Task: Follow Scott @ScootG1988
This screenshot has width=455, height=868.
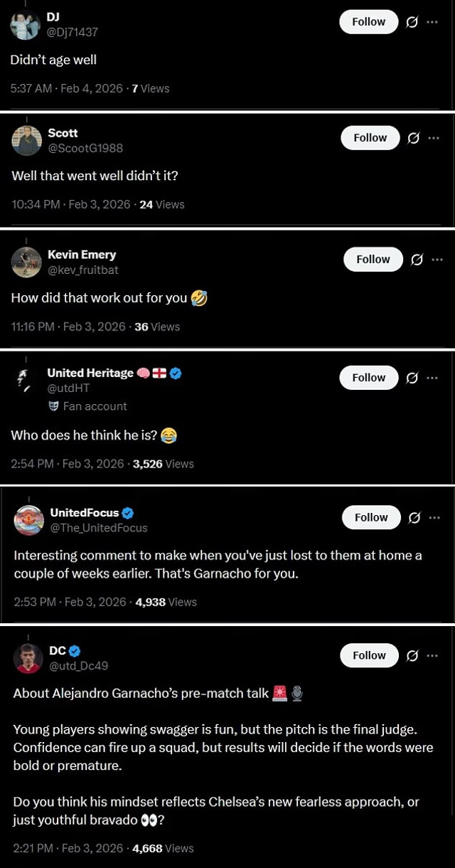Action: (x=370, y=138)
